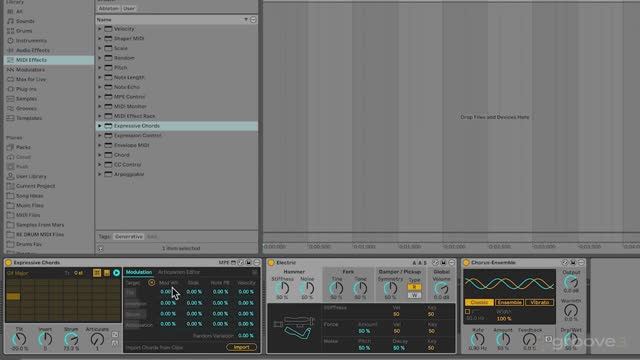Image resolution: width=640 pixels, height=360 pixels.
Task: Click the highlighted chord pad in the grid
Action: tap(13, 297)
